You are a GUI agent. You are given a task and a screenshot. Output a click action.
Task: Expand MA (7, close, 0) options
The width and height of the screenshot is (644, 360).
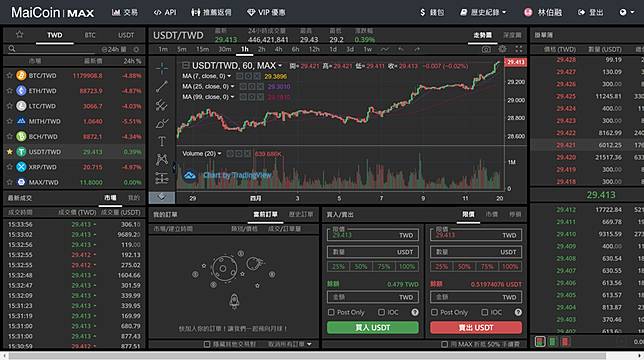click(x=229, y=76)
